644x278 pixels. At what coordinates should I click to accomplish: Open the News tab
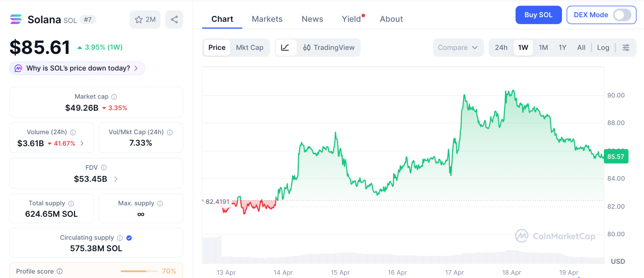point(312,19)
